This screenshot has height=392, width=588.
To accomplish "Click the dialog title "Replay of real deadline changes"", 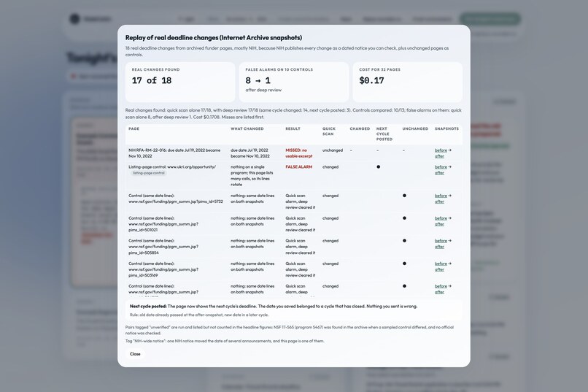I will click(x=213, y=37).
